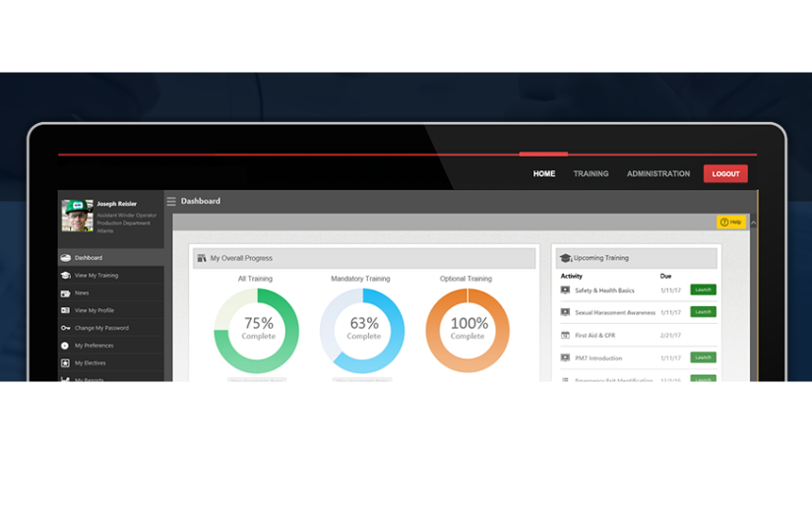Click the Dashboard gauge icon in sidebar
Image resolution: width=812 pixels, height=517 pixels.
pyautogui.click(x=66, y=257)
